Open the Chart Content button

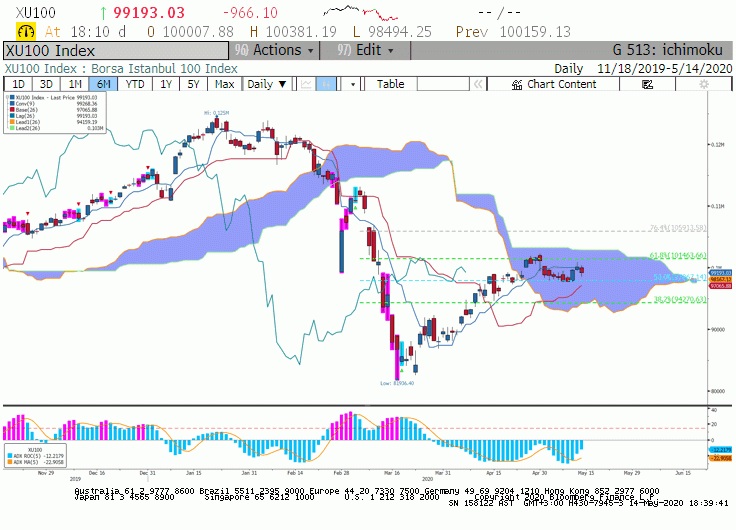tap(553, 84)
